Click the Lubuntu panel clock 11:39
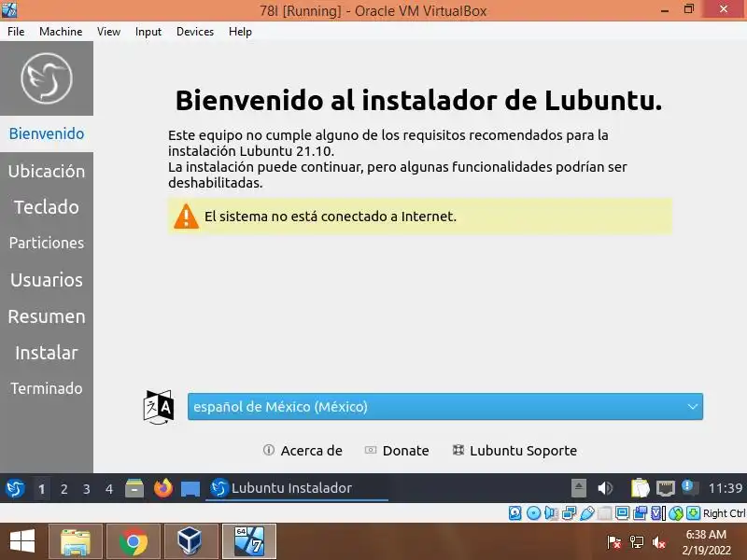Screen dimensions: 747x560 726,488
